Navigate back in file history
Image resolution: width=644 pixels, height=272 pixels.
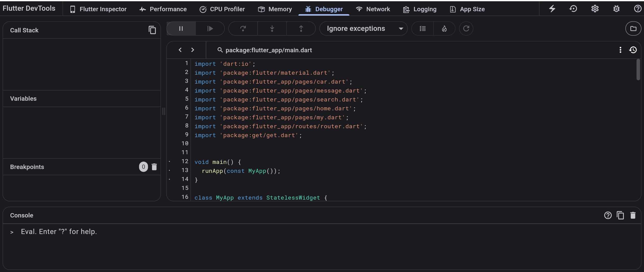[x=180, y=50]
